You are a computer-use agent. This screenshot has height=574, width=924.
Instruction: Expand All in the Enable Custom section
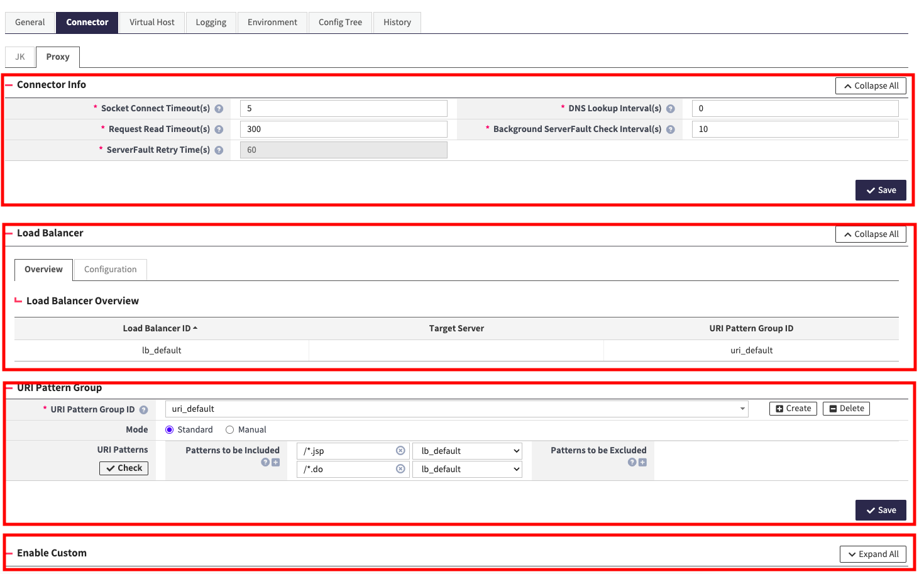(x=873, y=554)
